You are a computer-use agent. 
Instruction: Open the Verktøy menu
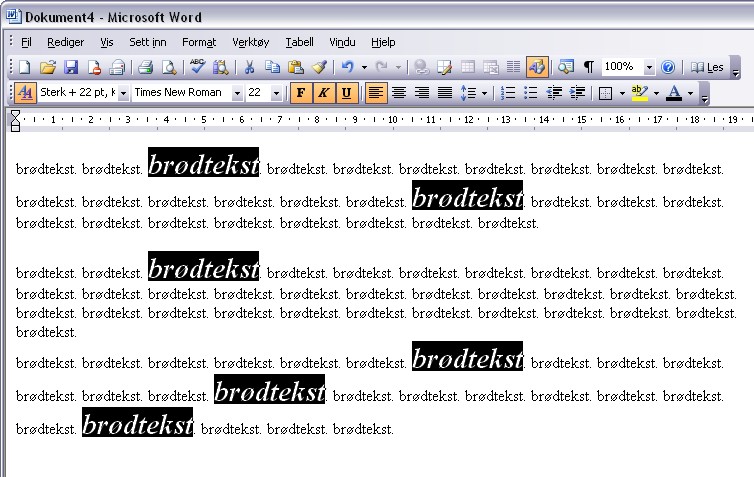(251, 42)
